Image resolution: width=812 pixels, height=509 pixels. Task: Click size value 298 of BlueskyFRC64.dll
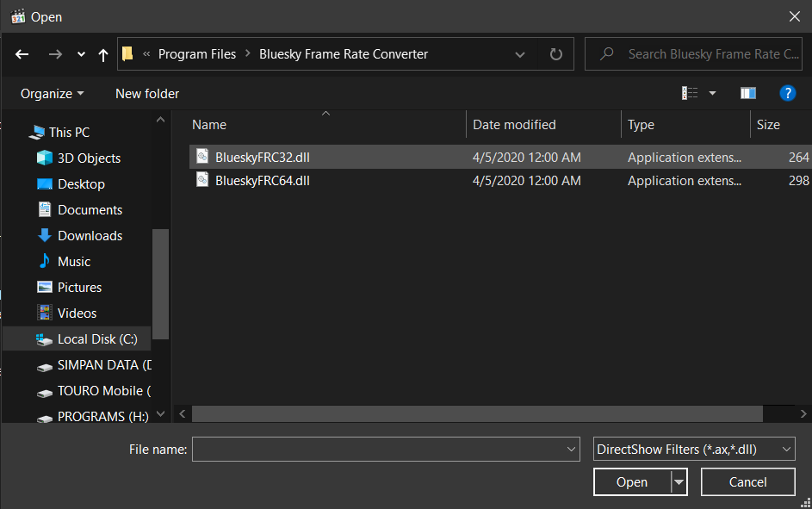point(798,181)
